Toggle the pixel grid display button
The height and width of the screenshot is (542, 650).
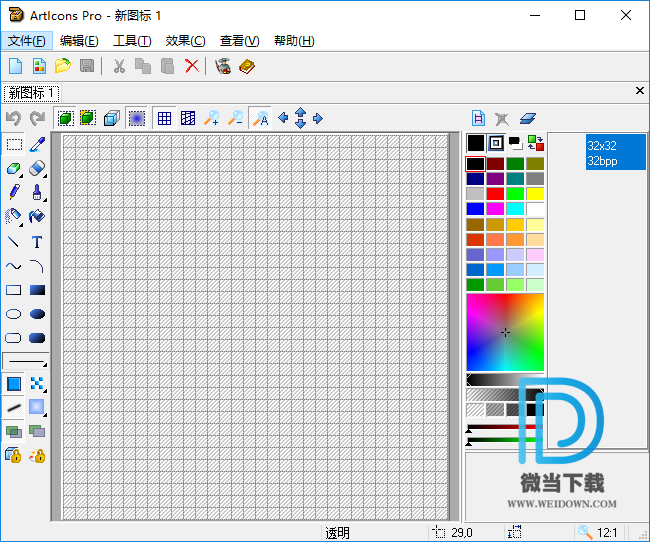[164, 118]
